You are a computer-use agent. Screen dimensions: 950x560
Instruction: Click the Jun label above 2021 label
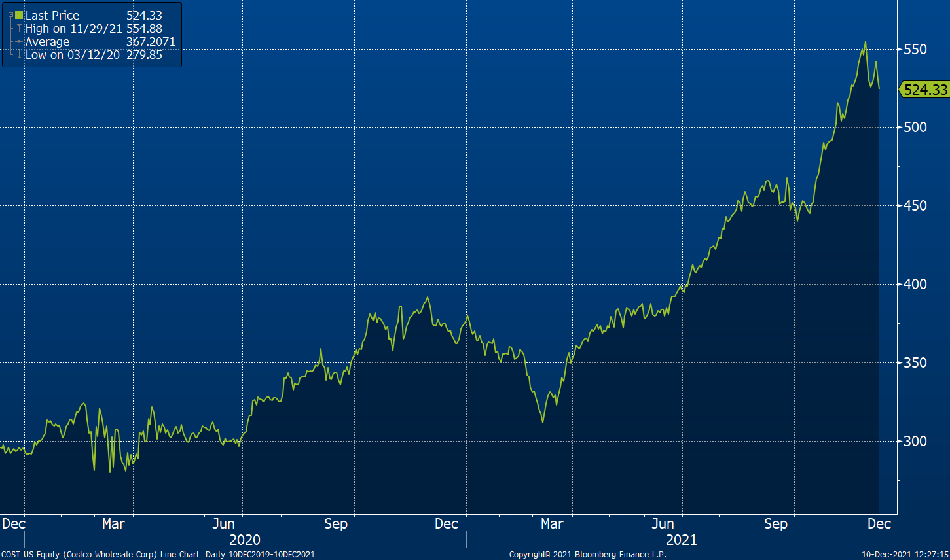pos(663,524)
